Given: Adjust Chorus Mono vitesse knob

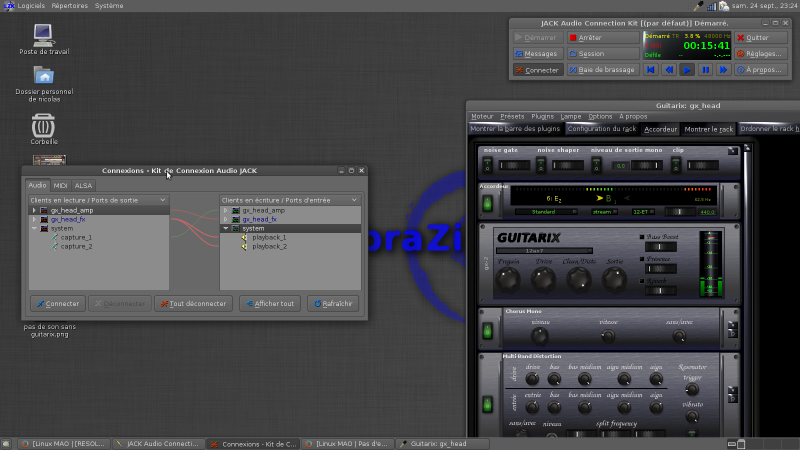Looking at the screenshot, I should [608, 336].
